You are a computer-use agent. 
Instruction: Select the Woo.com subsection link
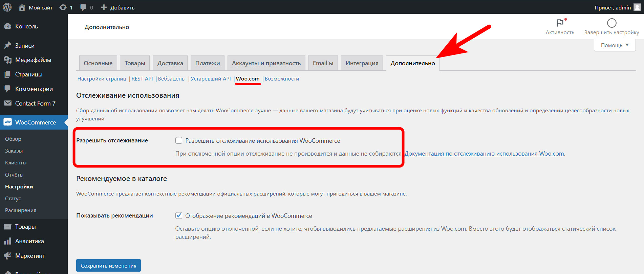click(248, 79)
